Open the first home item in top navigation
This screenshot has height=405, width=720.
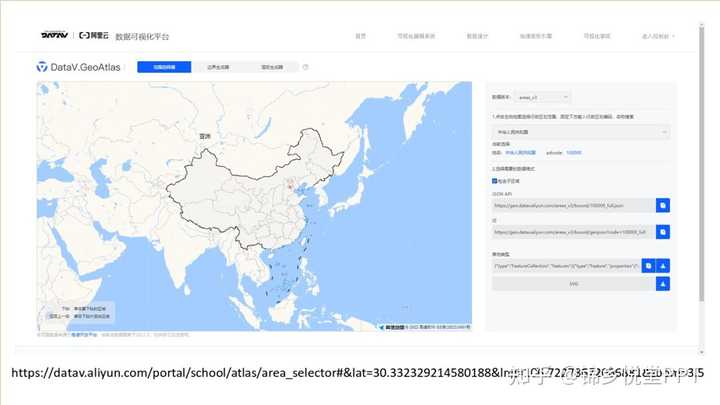coord(360,36)
